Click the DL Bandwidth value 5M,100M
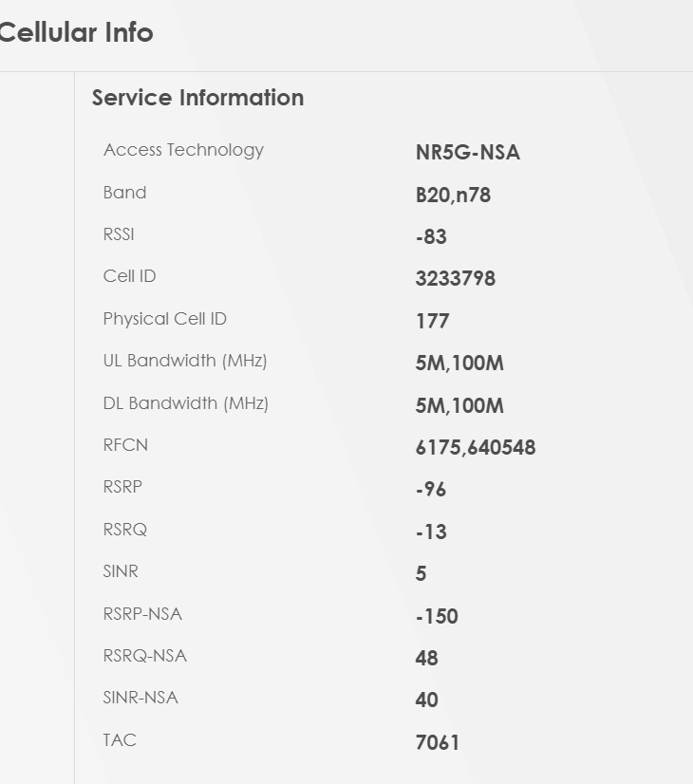The width and height of the screenshot is (693, 784). 459,406
